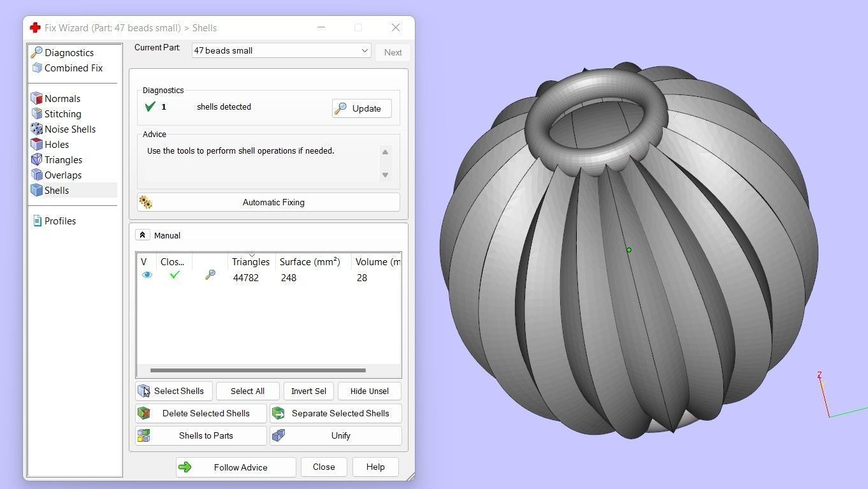Click Update to refresh diagnostics

coord(361,108)
